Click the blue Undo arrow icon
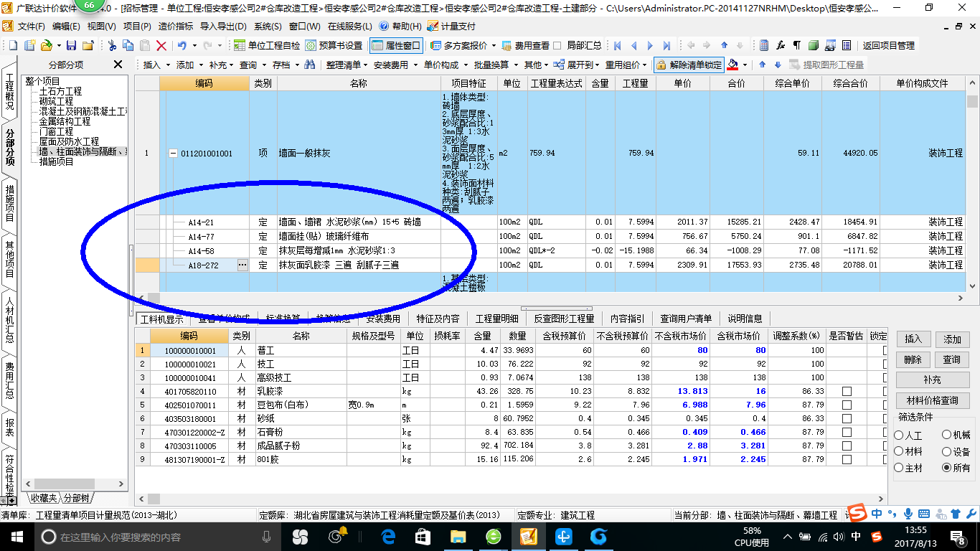This screenshot has height=551, width=980. point(182,45)
